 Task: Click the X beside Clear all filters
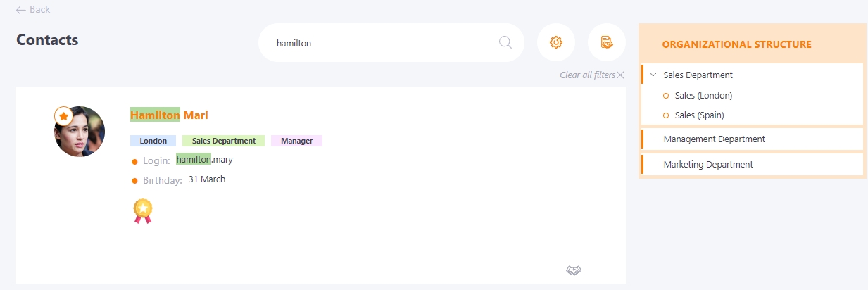pos(620,75)
